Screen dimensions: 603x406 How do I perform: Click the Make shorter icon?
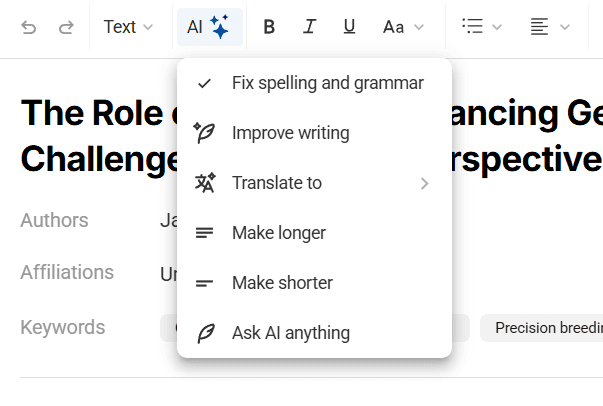[x=205, y=283]
